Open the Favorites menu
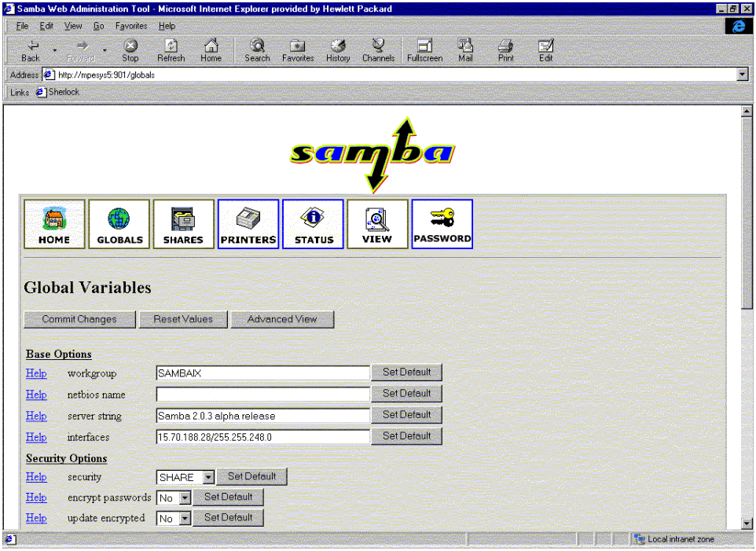This screenshot has height=551, width=756. (x=131, y=26)
